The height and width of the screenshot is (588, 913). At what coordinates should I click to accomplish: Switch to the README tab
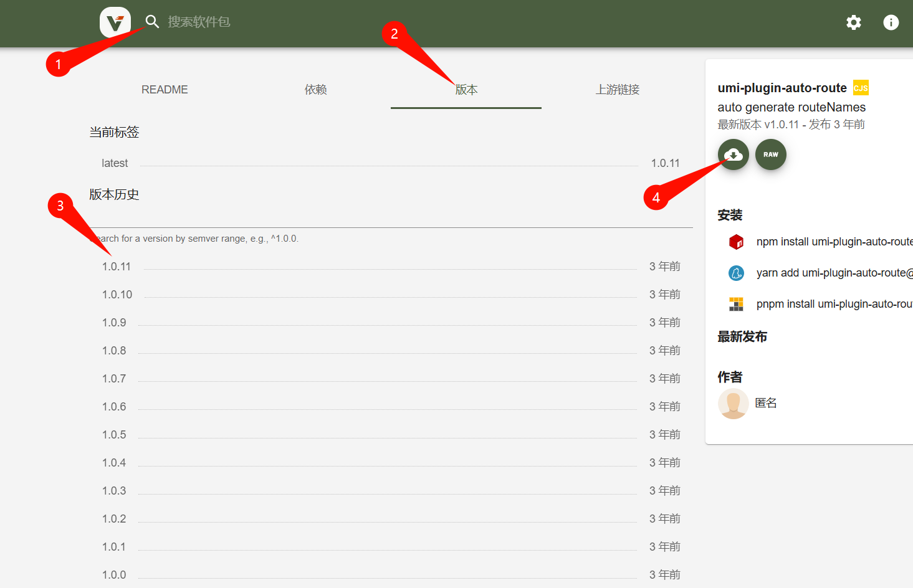(165, 90)
